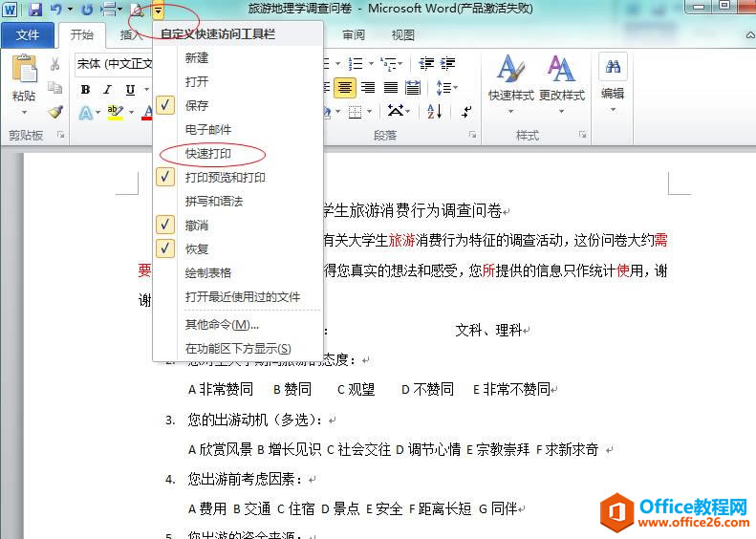The height and width of the screenshot is (539, 756).
Task: Click the Distributed alignment icon
Action: [413, 87]
